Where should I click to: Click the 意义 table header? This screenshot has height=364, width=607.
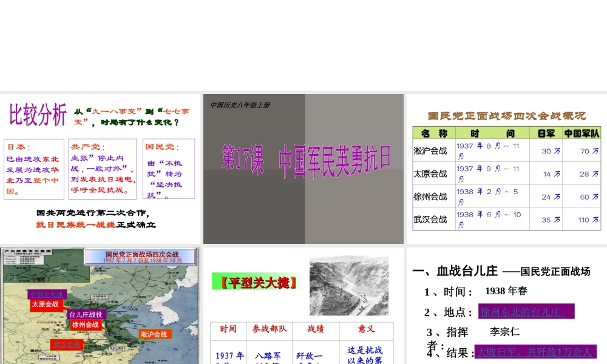tap(366, 329)
